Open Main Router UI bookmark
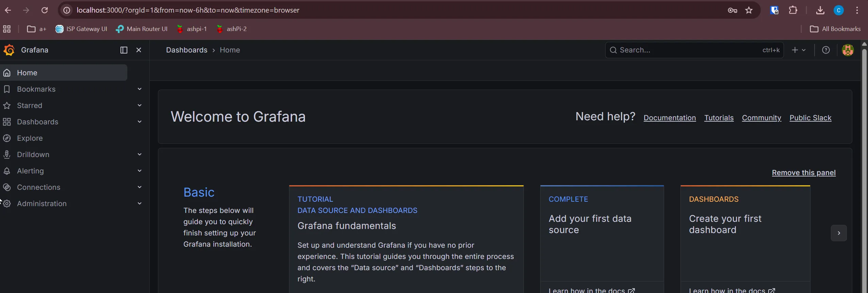The width and height of the screenshot is (868, 293). [x=142, y=29]
